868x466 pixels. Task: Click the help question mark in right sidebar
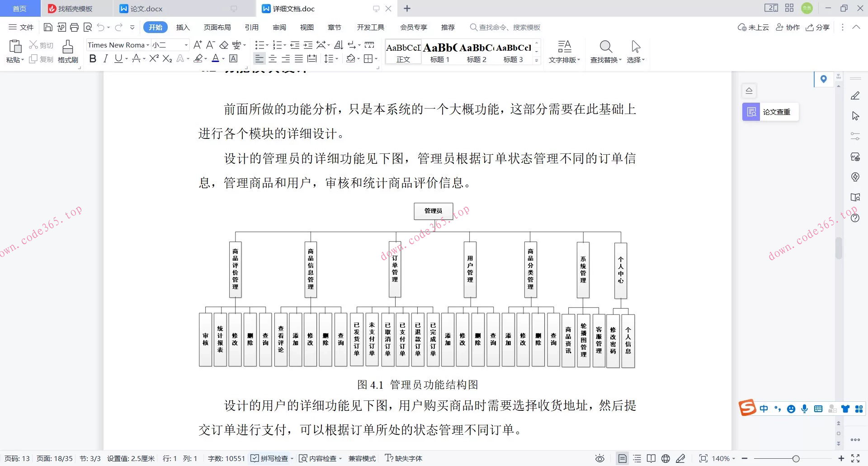coord(855,218)
